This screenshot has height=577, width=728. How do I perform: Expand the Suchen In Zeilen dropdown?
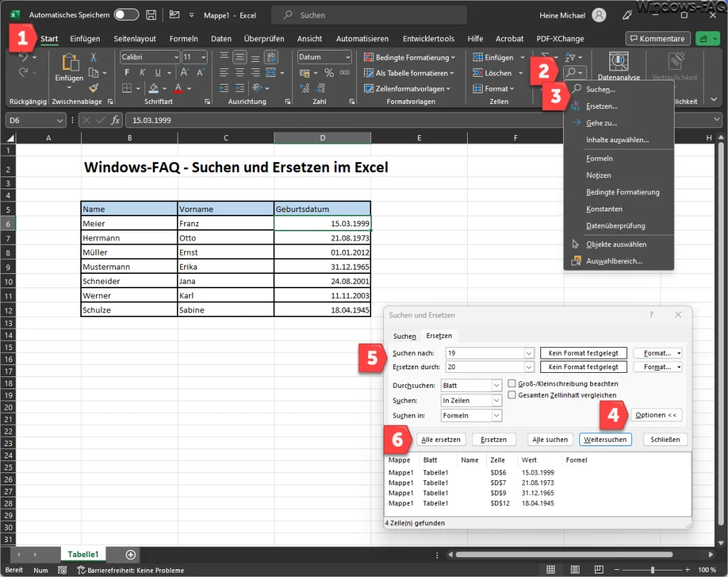pos(496,401)
